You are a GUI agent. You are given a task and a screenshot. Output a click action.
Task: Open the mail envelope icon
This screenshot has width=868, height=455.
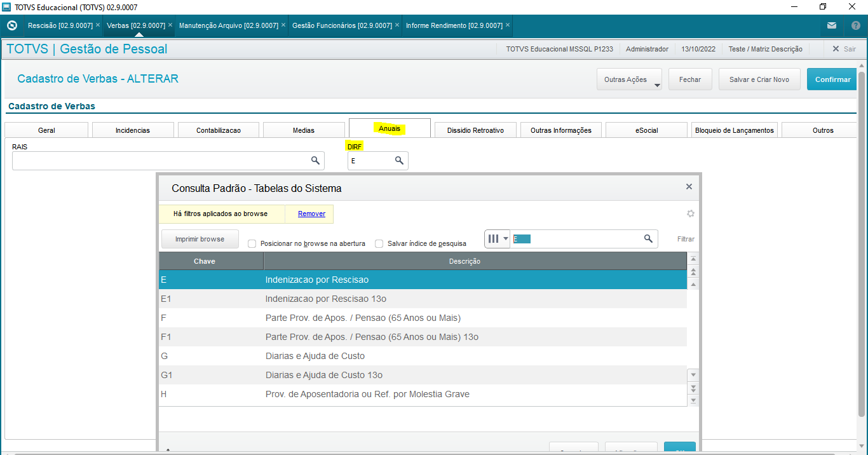click(x=832, y=25)
